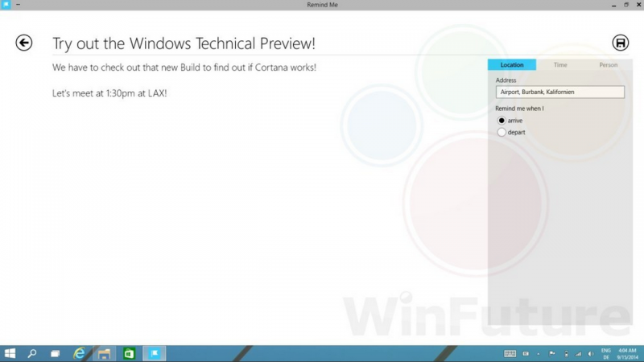Viewport: 644px width, 362px height.
Task: Switch to the Time tab
Action: coord(560,64)
